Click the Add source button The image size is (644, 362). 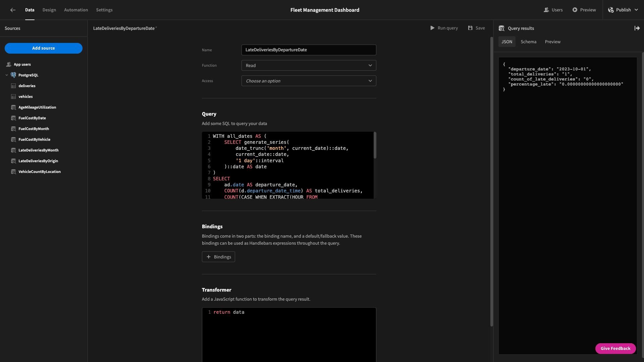click(x=44, y=48)
